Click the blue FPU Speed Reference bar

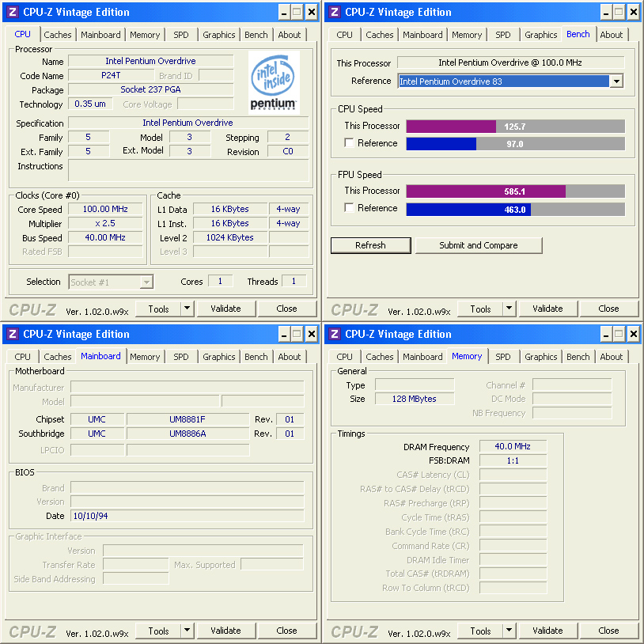468,210
